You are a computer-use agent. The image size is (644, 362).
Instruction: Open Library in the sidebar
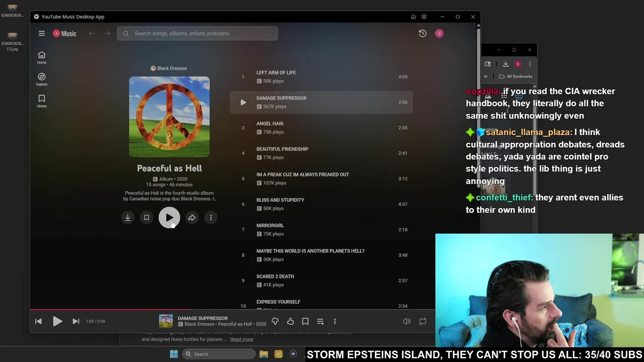click(x=42, y=101)
